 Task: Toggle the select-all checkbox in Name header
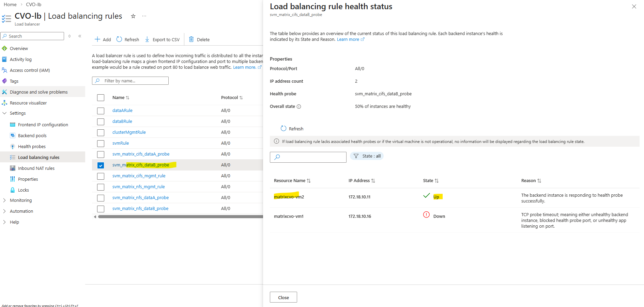(x=101, y=98)
